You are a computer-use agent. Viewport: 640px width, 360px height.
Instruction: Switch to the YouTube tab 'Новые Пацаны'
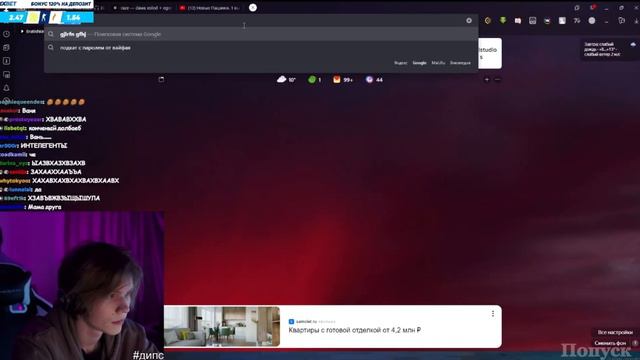[x=209, y=8]
